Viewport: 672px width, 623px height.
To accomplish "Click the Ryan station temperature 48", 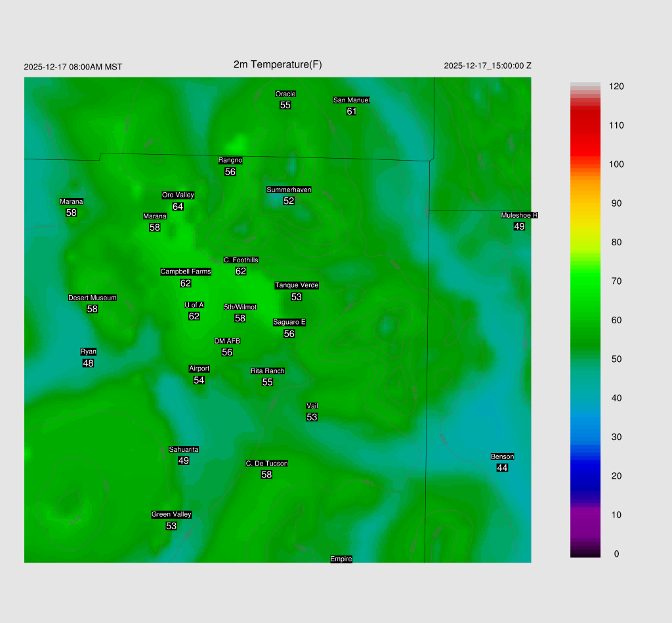I will click(x=88, y=363).
